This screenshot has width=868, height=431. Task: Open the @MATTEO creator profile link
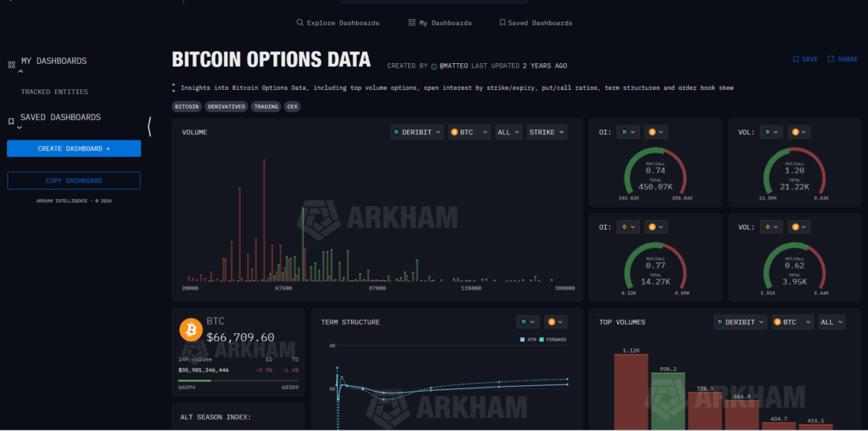[454, 66]
